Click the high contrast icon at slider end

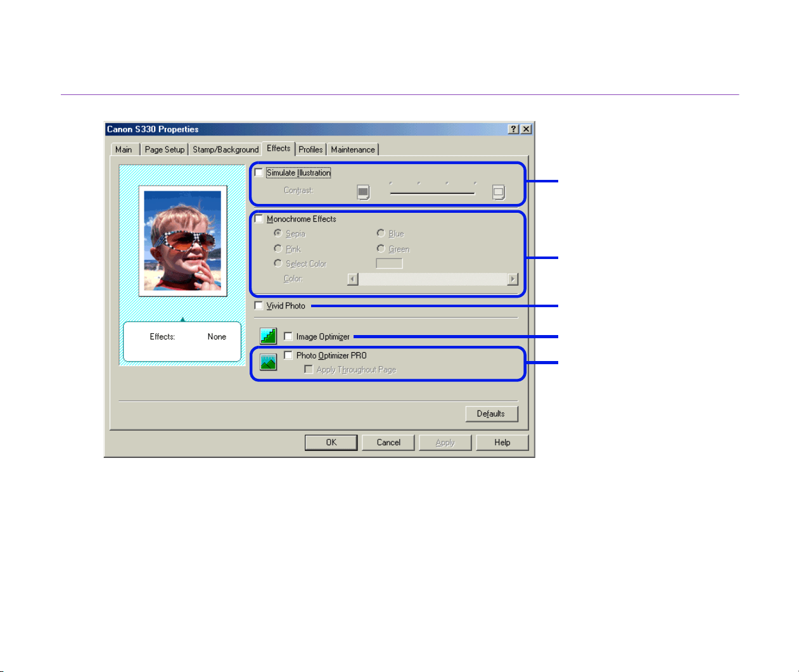499,192
